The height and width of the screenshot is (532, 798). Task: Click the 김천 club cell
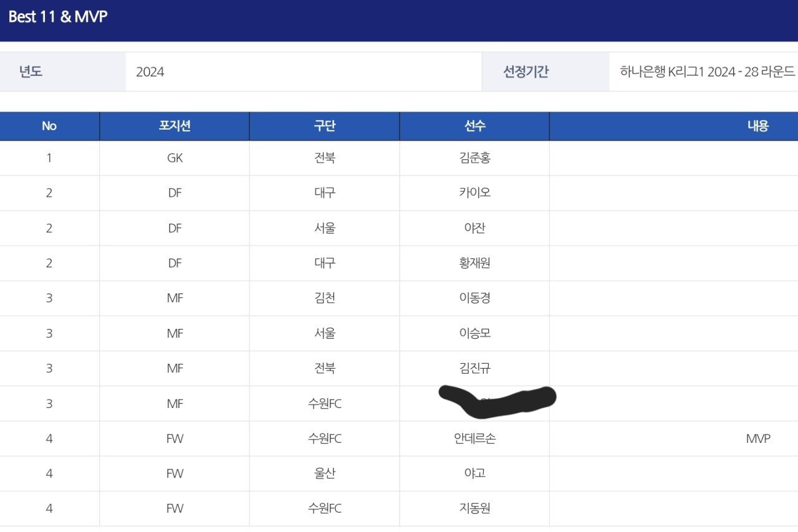pos(324,298)
